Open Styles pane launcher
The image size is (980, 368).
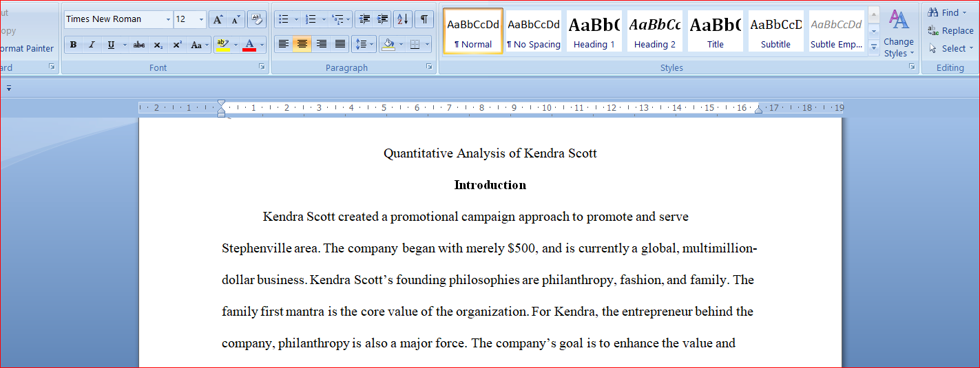(912, 67)
